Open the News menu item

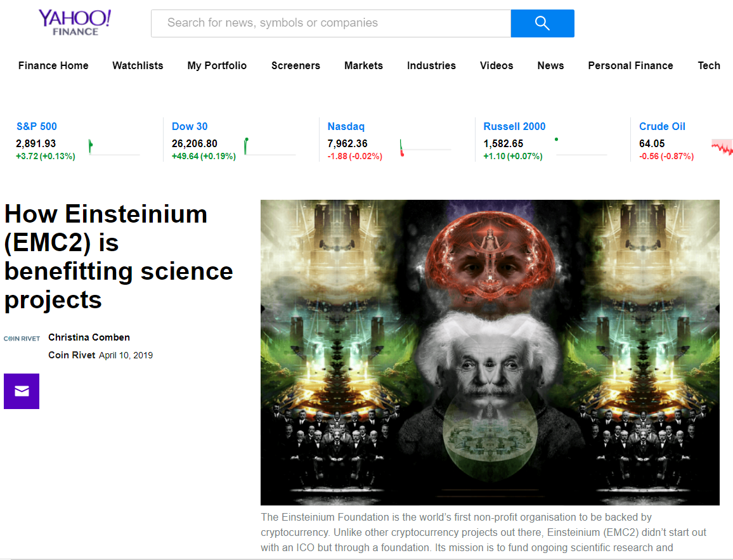[x=550, y=65]
